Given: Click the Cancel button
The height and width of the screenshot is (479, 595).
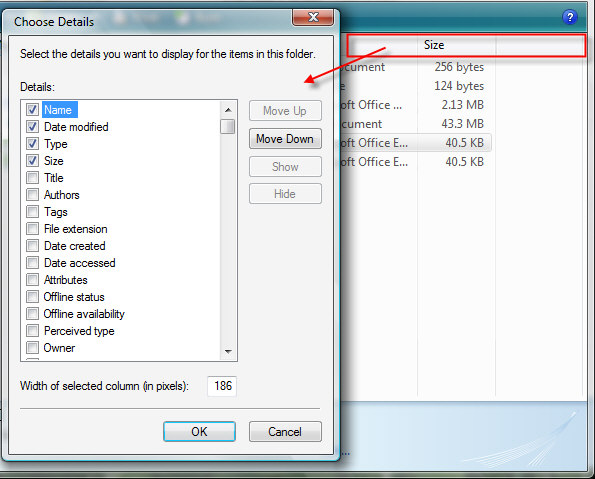Looking at the screenshot, I should click(285, 432).
